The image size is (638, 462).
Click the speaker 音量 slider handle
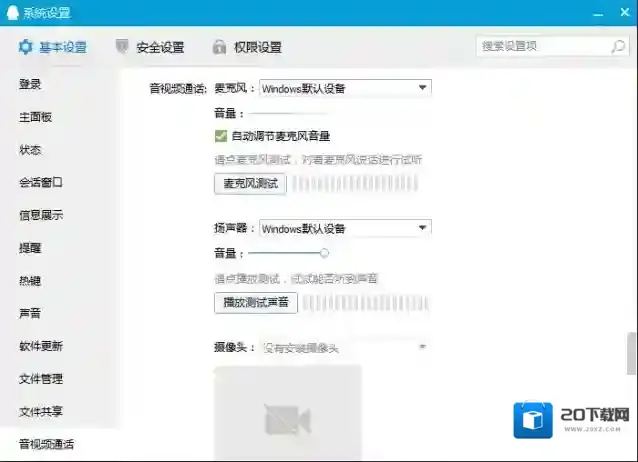(324, 253)
